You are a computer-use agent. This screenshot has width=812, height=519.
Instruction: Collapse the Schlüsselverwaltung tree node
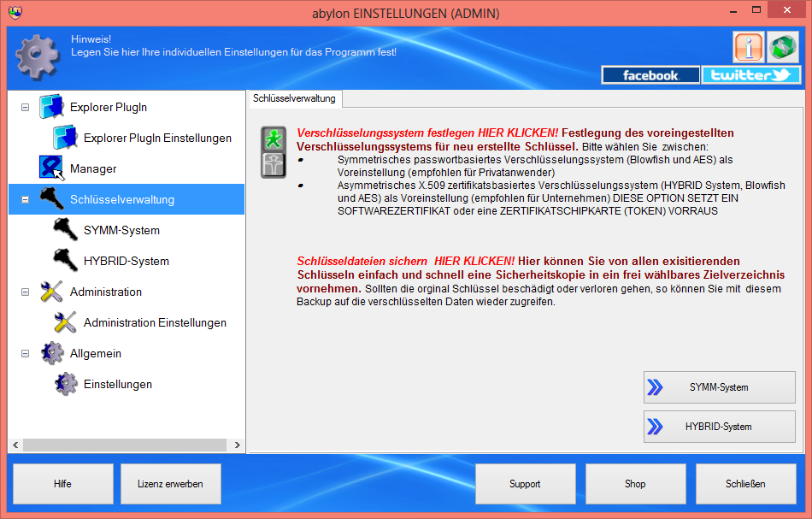tap(25, 199)
